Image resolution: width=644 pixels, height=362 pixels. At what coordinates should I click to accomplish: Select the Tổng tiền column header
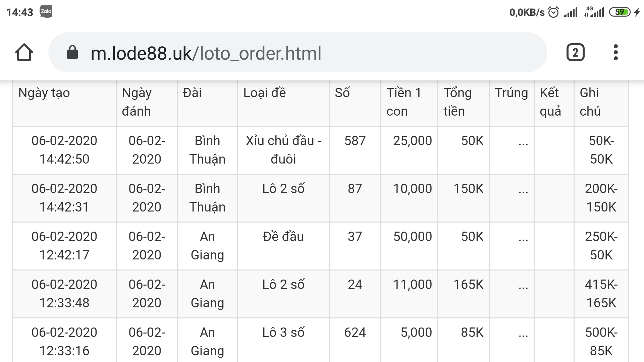(458, 102)
